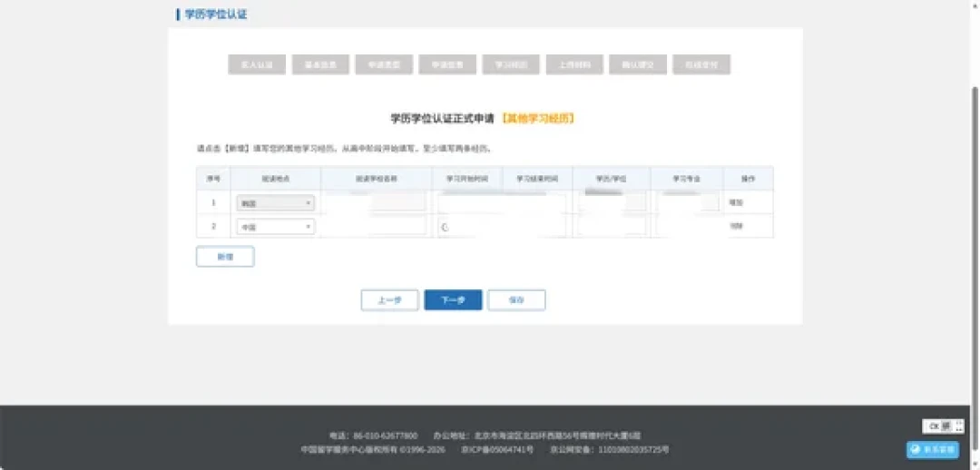
Task: Click the 京公网安备 11010802035725号 footer link
Action: 610,449
